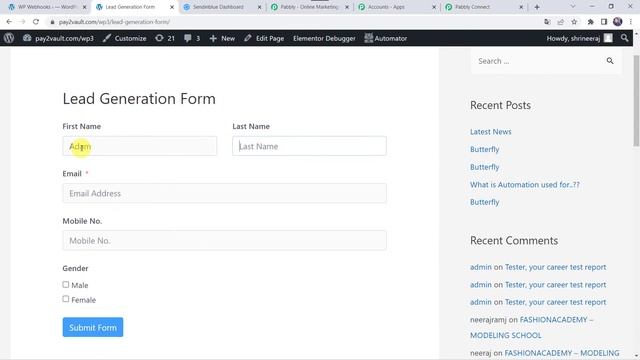Click the translate icon in address bar
Viewport: 640px width, 360px height.
[x=547, y=22]
